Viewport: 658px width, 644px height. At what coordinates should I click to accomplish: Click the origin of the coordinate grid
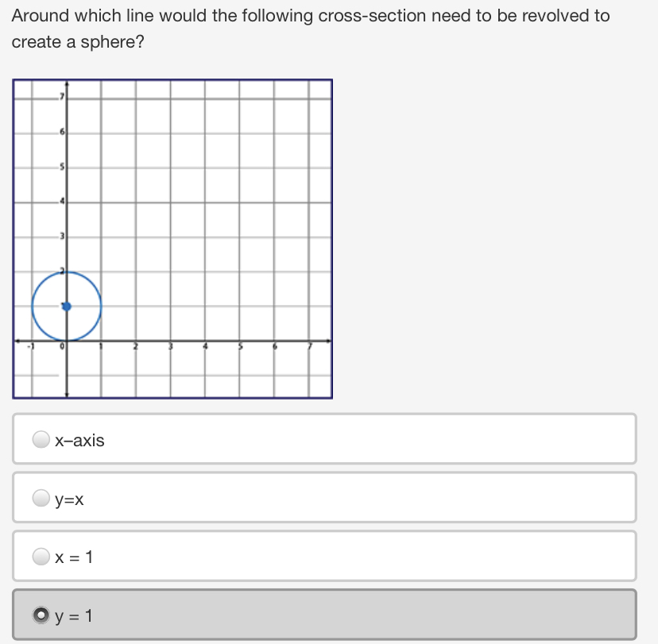tap(66, 341)
